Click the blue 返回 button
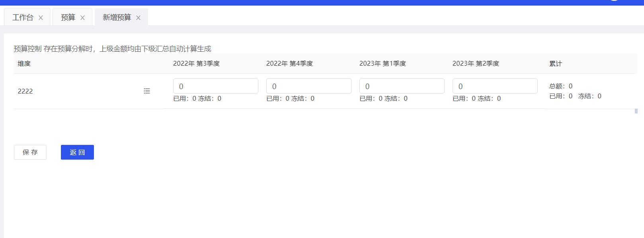Image resolution: width=644 pixels, height=238 pixels. [77, 152]
